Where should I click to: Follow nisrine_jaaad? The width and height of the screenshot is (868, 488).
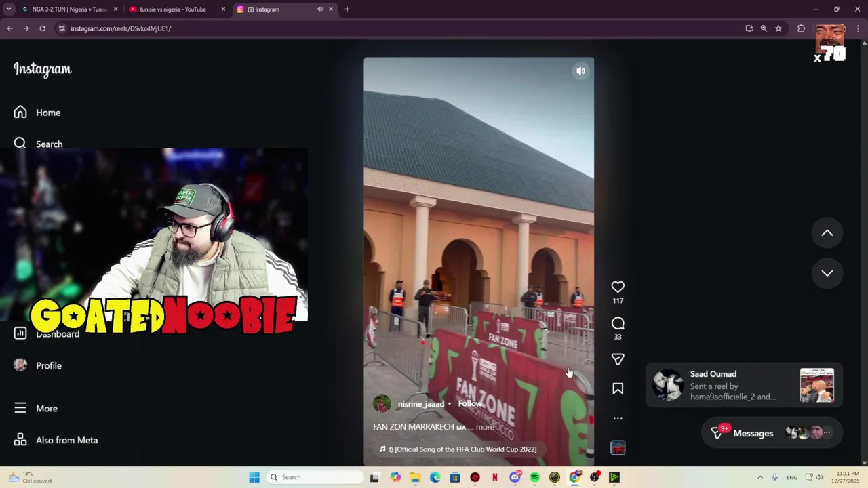[x=470, y=404]
